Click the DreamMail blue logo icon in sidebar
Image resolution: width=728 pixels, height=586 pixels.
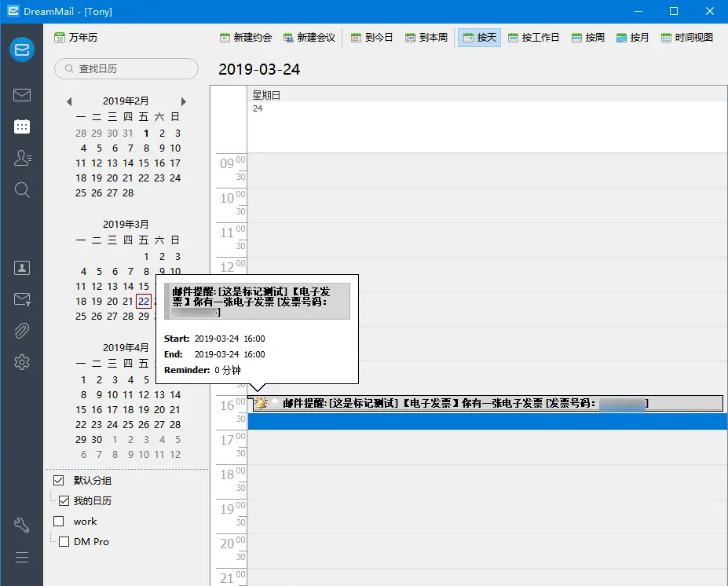point(22,49)
